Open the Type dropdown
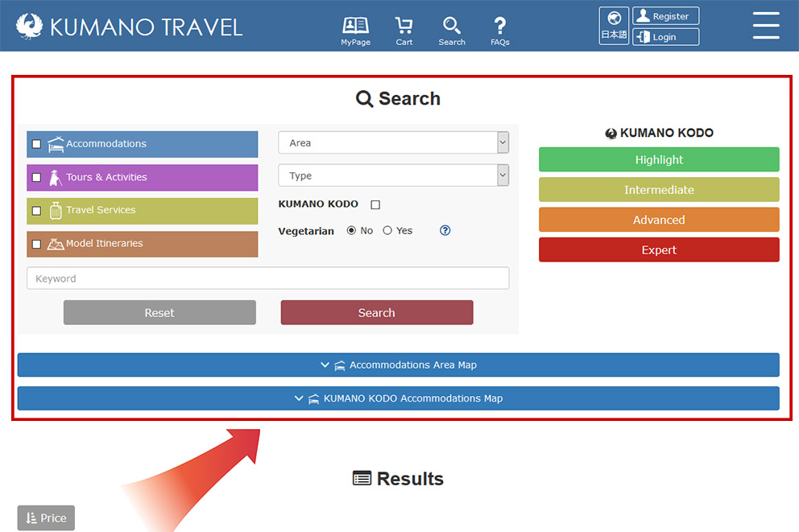The image size is (799, 532). coord(393,175)
